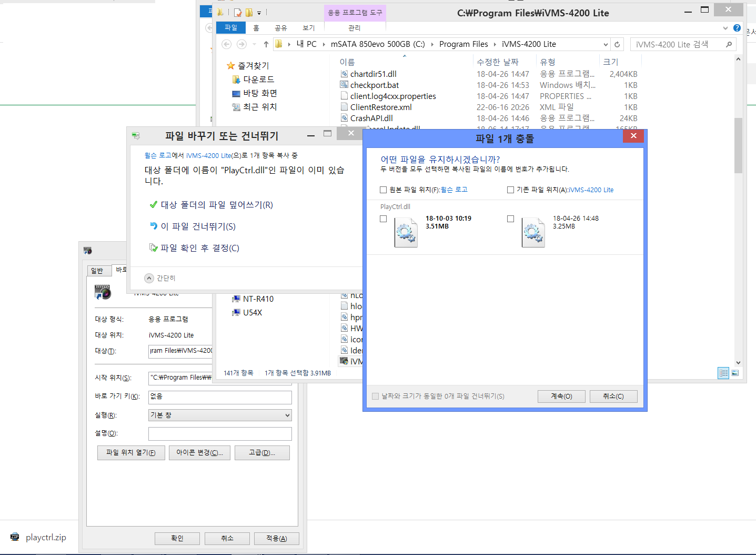This screenshot has width=756, height=555.
Task: Click the up-one-level arrow in Explorer
Action: 266,44
